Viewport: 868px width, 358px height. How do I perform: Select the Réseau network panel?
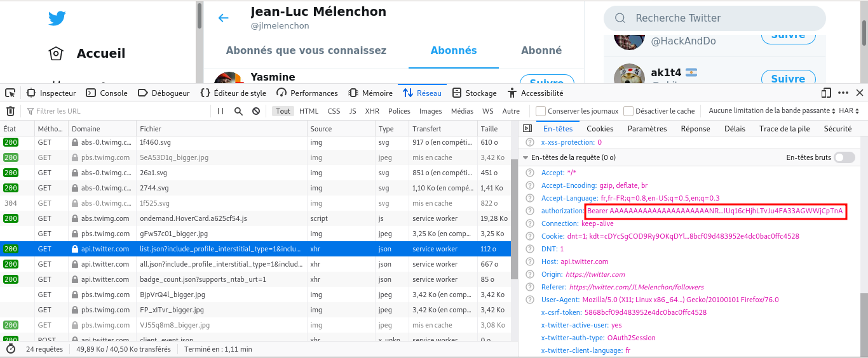[x=422, y=93]
